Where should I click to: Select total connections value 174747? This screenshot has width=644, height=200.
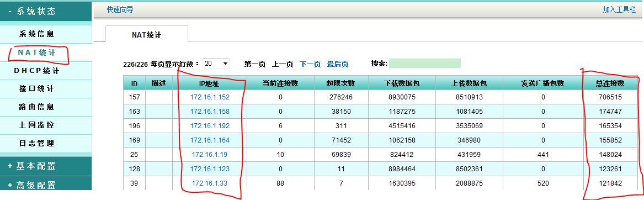[x=610, y=112]
